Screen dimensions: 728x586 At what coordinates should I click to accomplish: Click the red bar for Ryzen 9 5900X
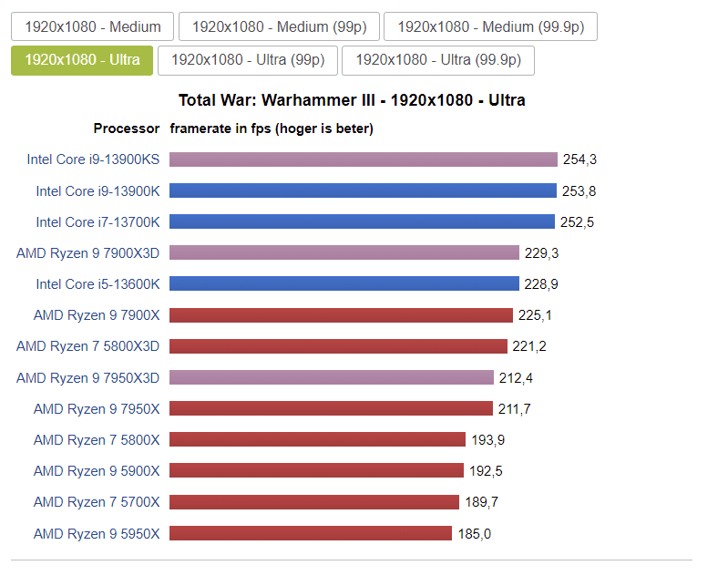tap(316, 470)
